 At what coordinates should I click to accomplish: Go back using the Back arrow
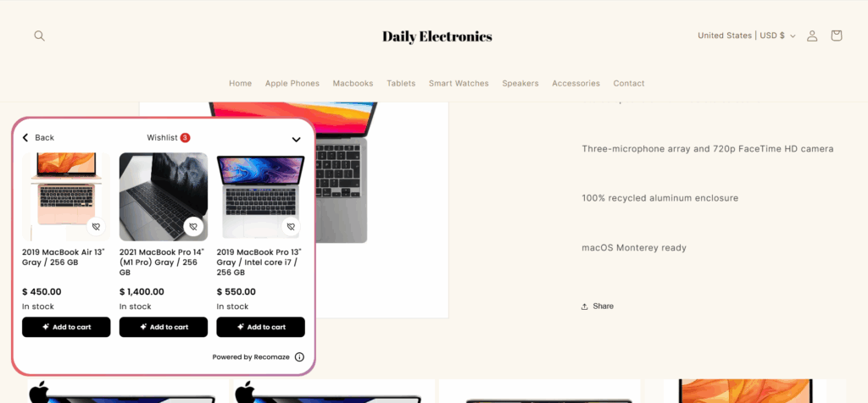25,138
